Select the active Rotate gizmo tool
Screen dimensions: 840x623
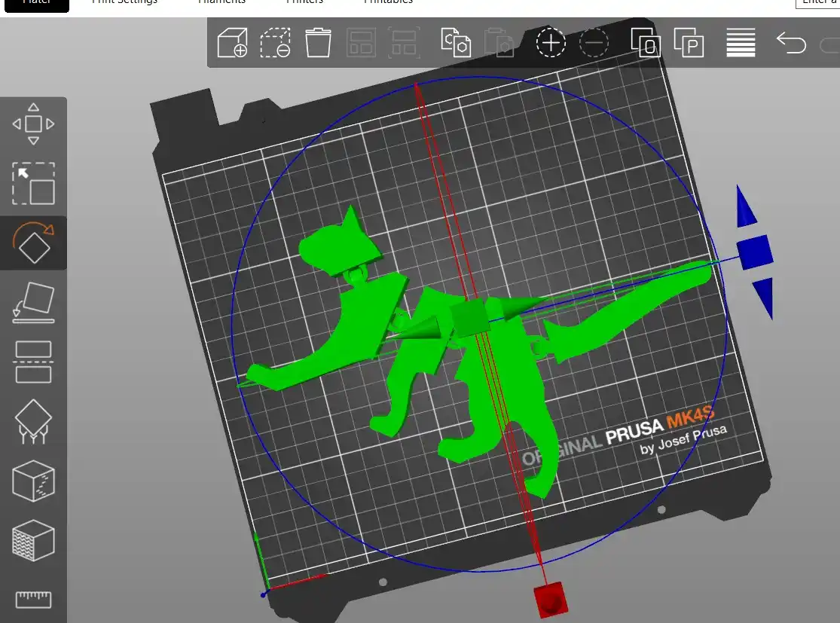pos(33,243)
